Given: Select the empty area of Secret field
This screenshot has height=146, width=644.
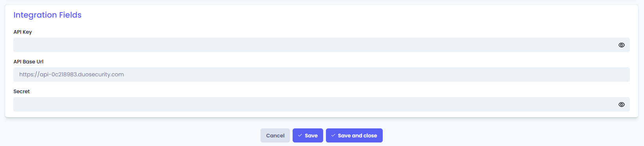Looking at the screenshot, I should (313, 105).
